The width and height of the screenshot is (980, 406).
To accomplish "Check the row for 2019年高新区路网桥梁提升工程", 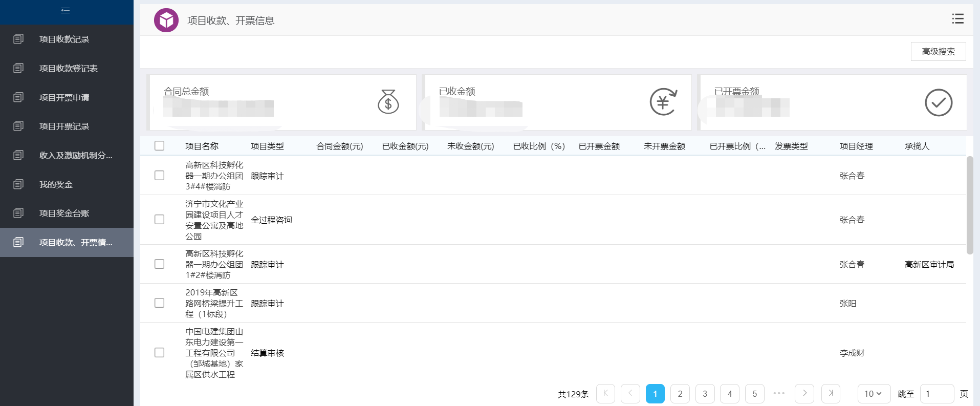I will point(160,303).
